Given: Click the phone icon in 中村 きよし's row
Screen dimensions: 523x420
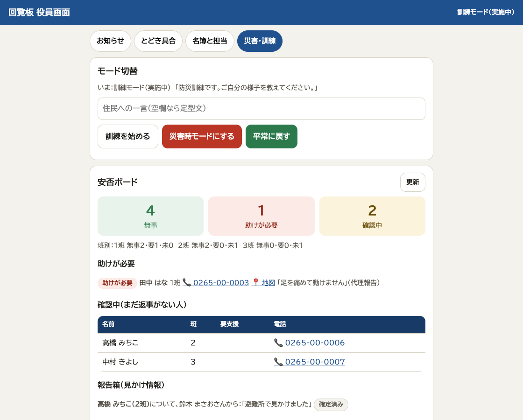Looking at the screenshot, I should (278, 362).
